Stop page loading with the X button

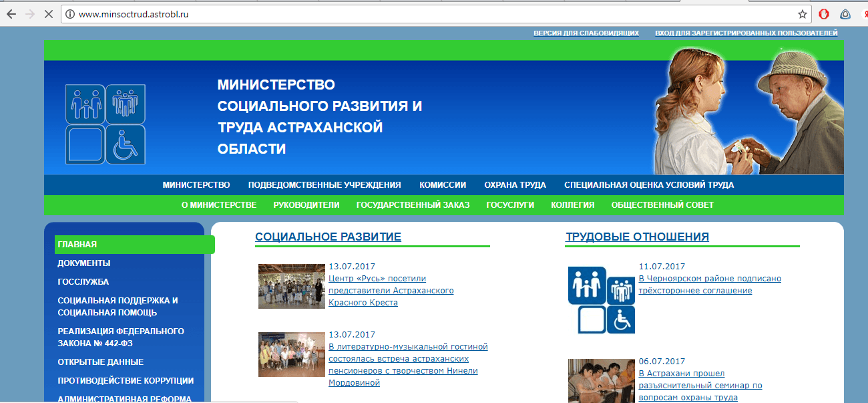(x=49, y=14)
